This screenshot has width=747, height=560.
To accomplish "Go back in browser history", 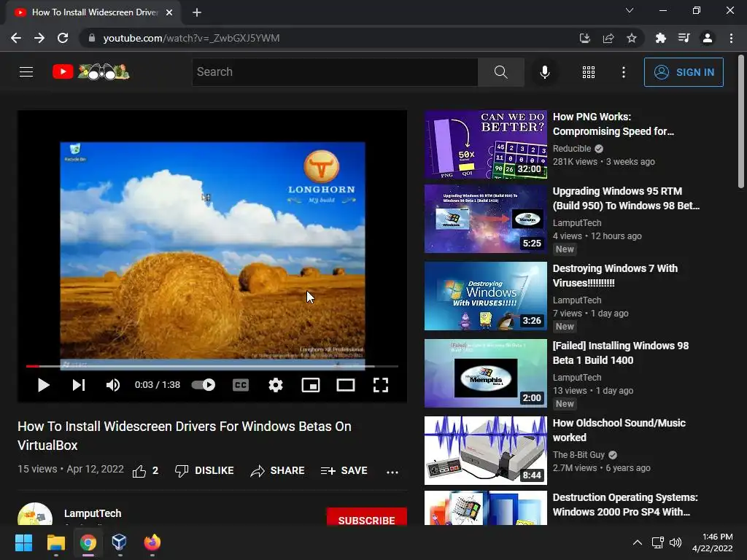I will 16,38.
